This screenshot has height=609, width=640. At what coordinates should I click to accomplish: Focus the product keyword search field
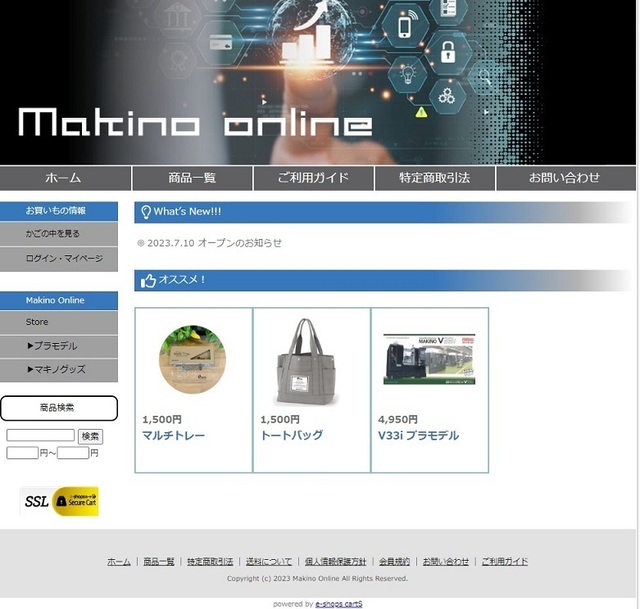point(40,435)
